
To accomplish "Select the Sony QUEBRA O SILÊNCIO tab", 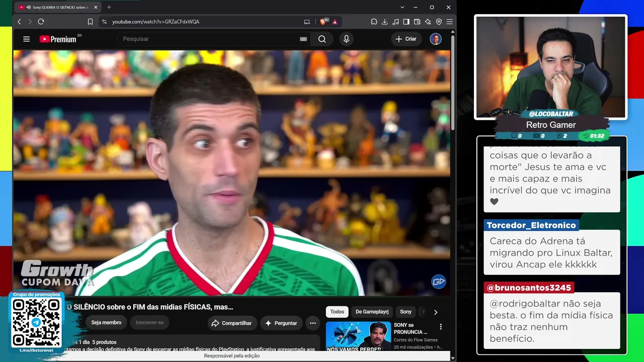I will point(58,8).
